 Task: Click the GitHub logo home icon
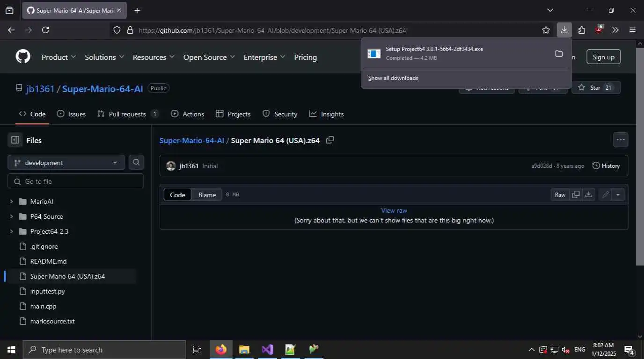(23, 57)
